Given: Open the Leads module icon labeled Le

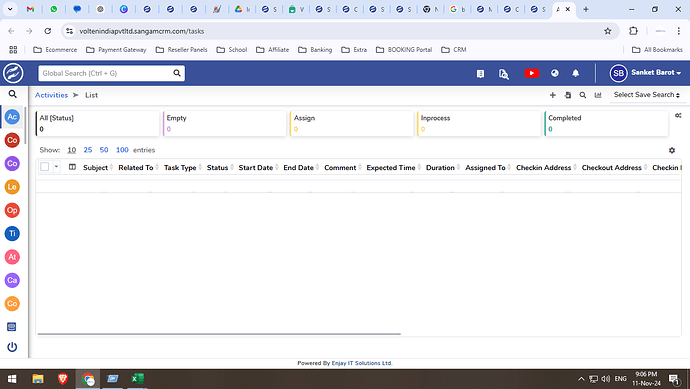Looking at the screenshot, I should (x=12, y=187).
